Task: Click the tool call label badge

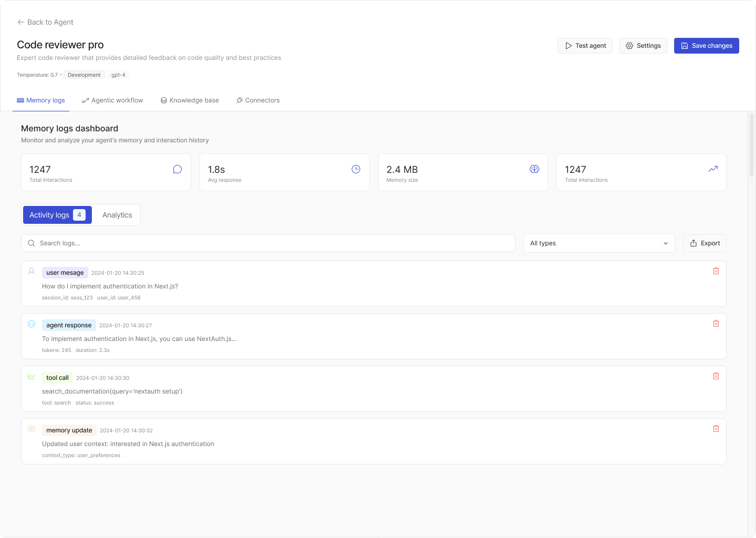Action: [57, 378]
